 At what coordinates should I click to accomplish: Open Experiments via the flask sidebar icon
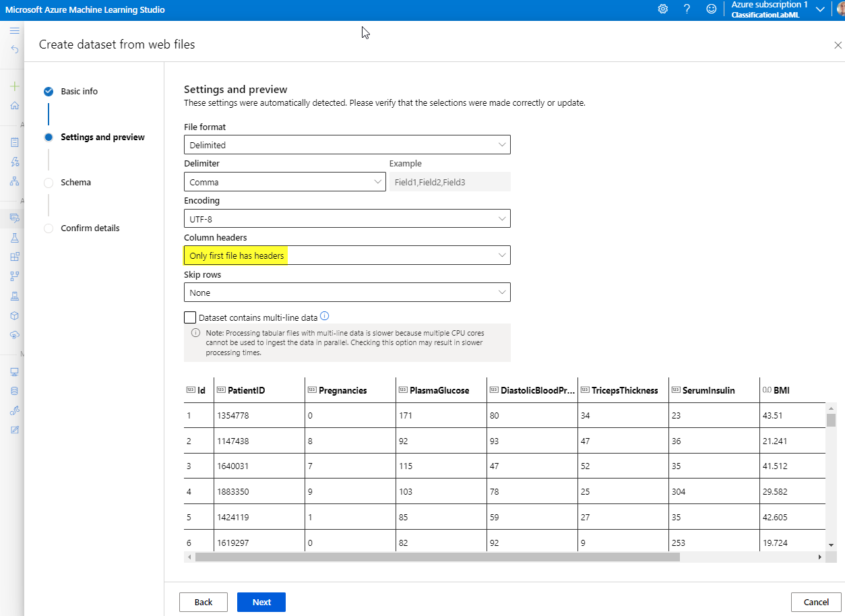click(x=14, y=238)
